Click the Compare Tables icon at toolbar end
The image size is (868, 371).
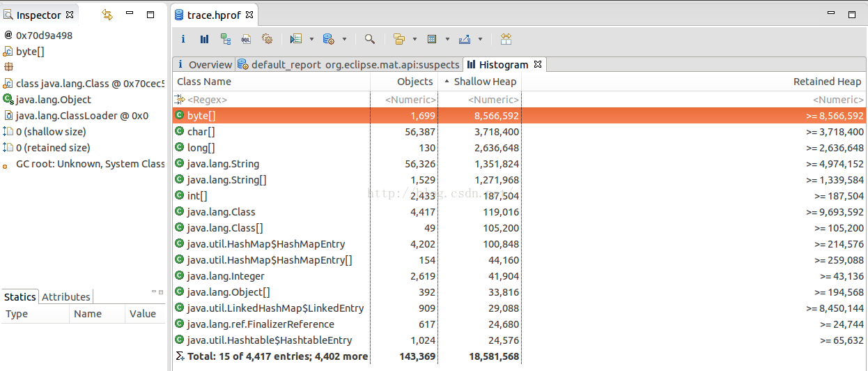pos(506,39)
